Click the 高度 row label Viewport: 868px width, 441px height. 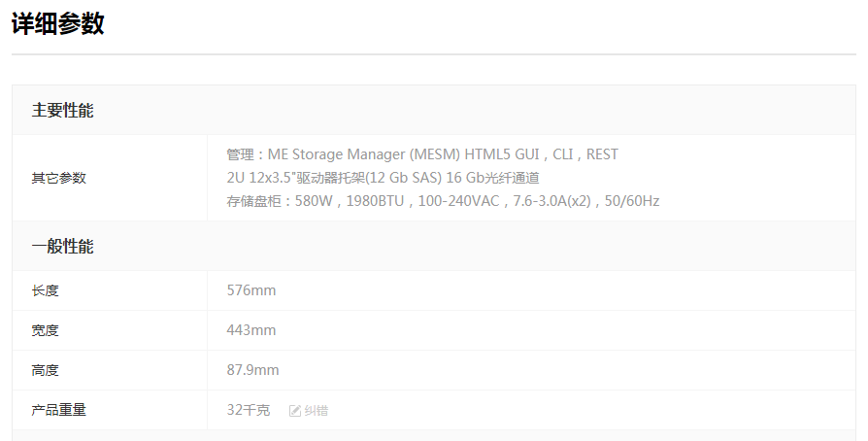(x=45, y=370)
